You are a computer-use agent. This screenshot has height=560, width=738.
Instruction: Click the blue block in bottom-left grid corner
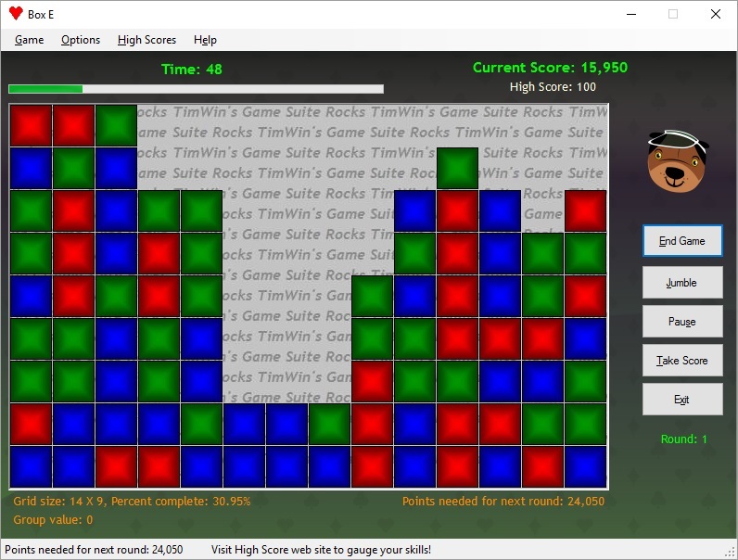tap(31, 466)
